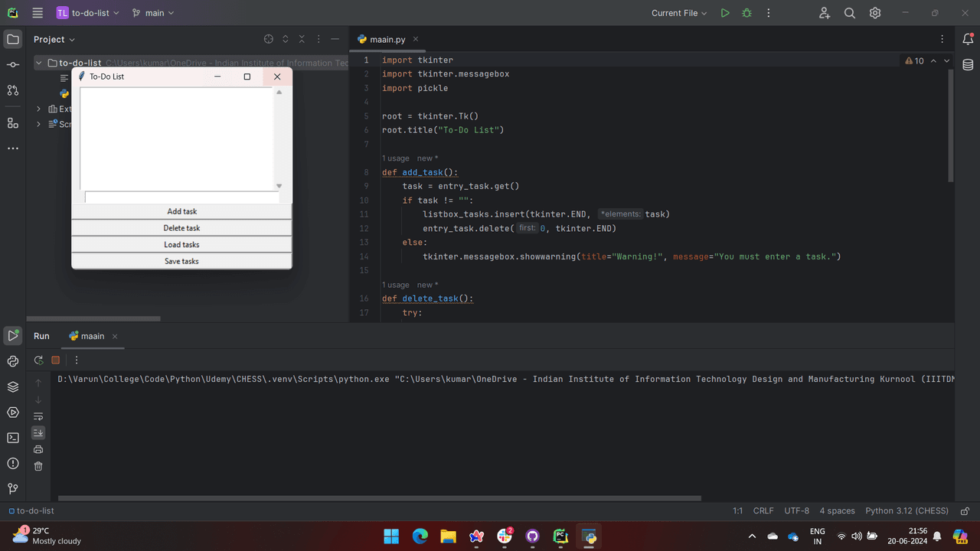
Task: Open the Database tool window
Action: pyautogui.click(x=968, y=65)
